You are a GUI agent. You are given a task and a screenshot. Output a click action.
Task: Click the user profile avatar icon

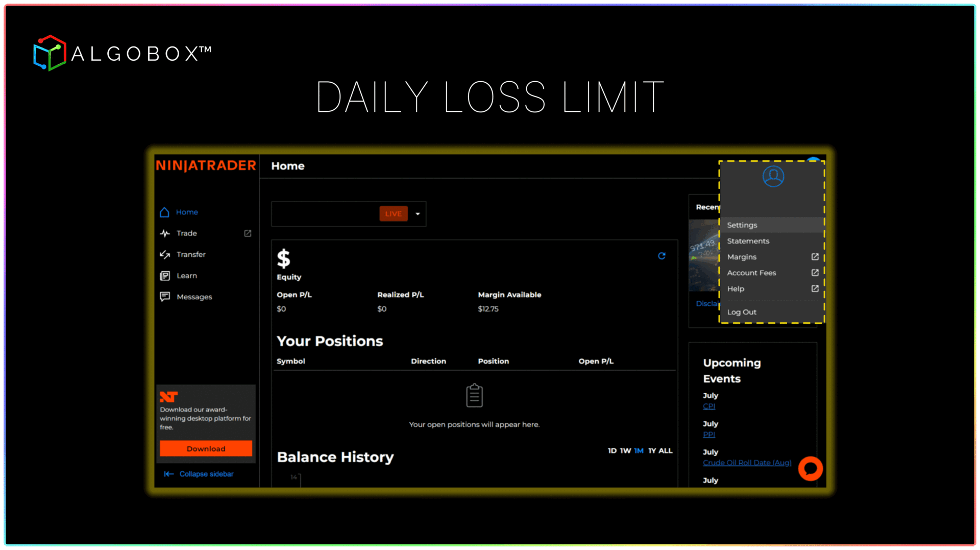(773, 176)
